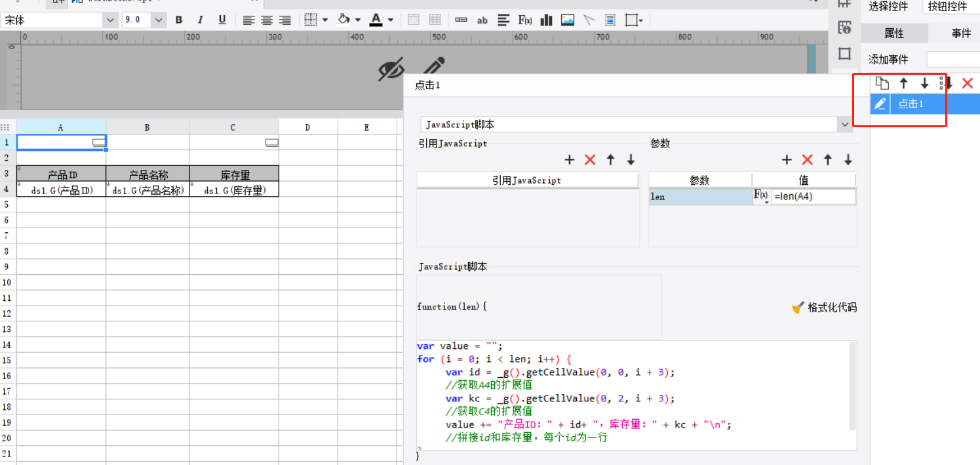This screenshot has height=465, width=980.
Task: Insert chart via bar chart icon
Action: click(546, 20)
